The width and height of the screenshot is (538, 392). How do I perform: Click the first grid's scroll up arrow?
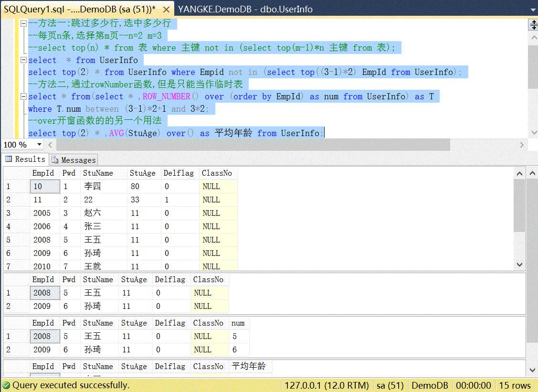[x=519, y=174]
